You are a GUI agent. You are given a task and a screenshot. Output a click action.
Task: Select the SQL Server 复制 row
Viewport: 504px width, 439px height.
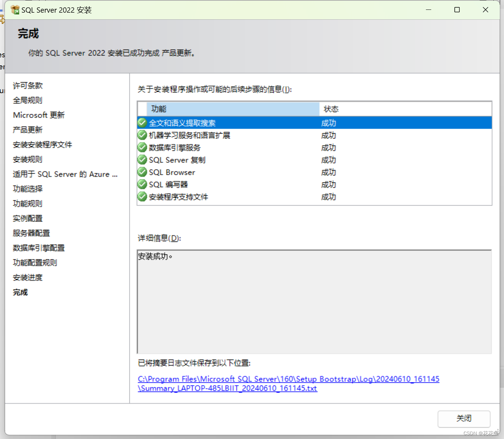pos(314,160)
